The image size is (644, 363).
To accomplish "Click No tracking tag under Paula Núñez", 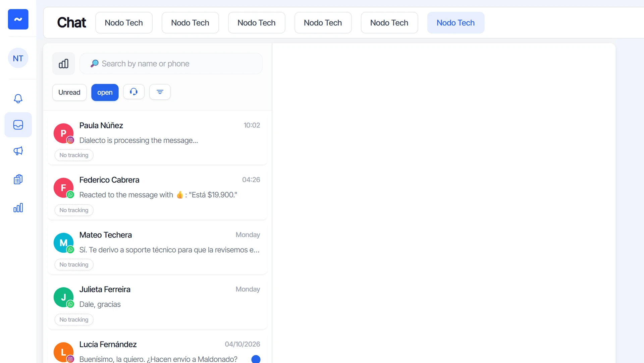I will point(74,155).
